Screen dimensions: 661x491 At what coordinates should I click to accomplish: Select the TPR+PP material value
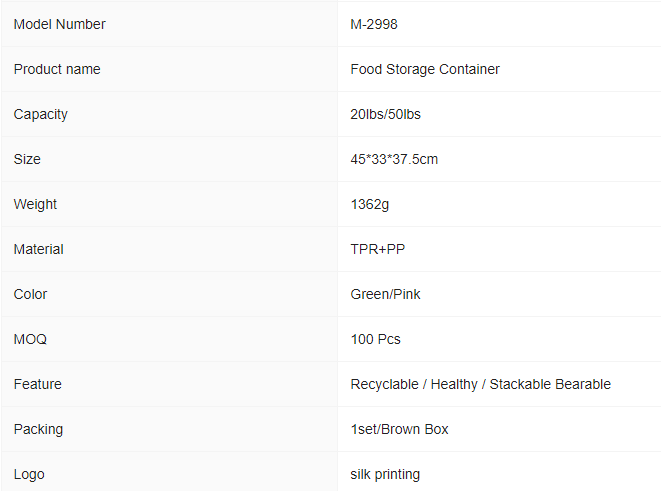click(x=378, y=249)
